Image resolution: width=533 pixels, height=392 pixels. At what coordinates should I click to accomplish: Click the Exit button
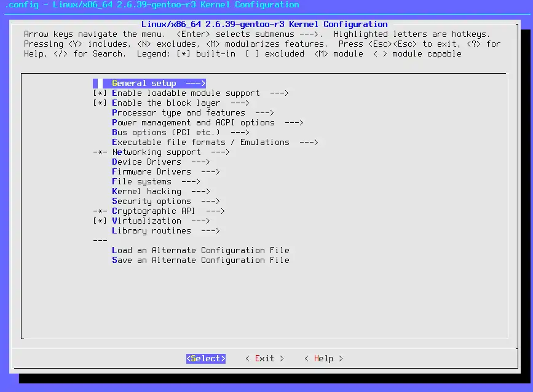click(x=264, y=359)
